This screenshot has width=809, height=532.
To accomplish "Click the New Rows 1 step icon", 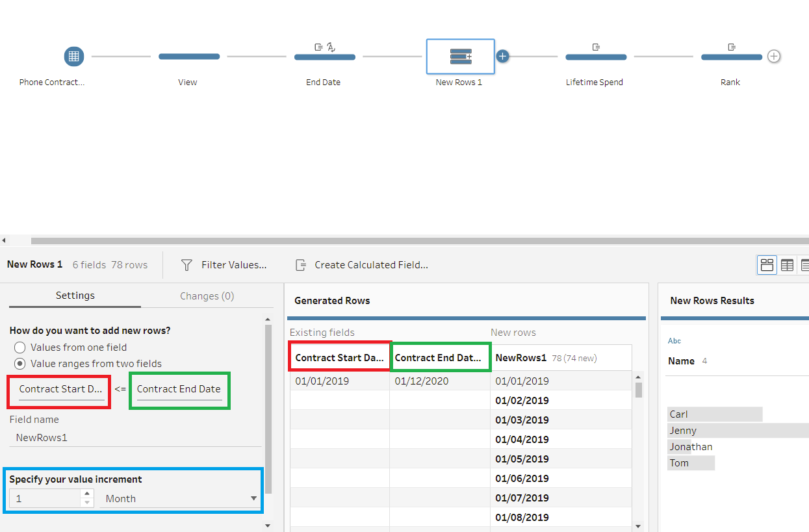I will [460, 57].
